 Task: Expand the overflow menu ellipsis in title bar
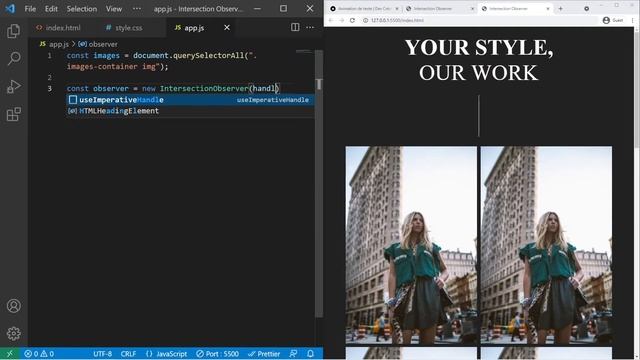[137, 9]
